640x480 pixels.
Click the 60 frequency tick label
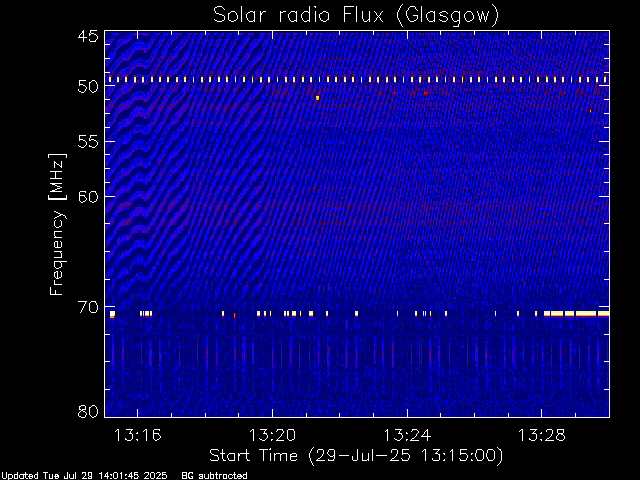(x=88, y=197)
